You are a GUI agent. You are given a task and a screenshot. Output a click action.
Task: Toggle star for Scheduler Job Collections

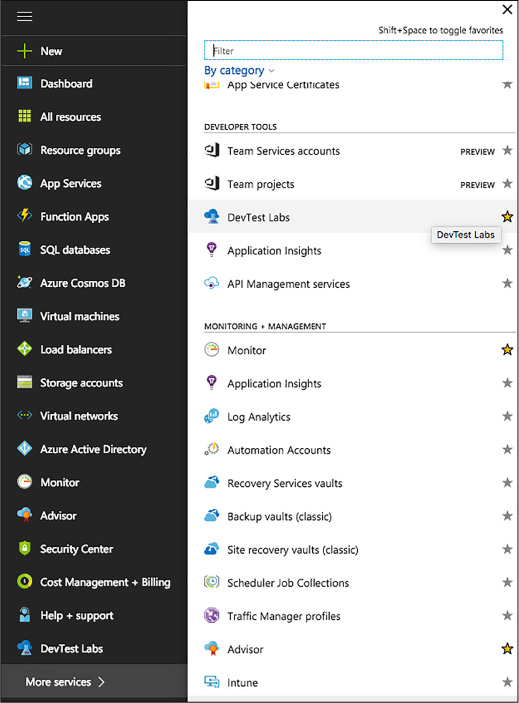point(507,582)
